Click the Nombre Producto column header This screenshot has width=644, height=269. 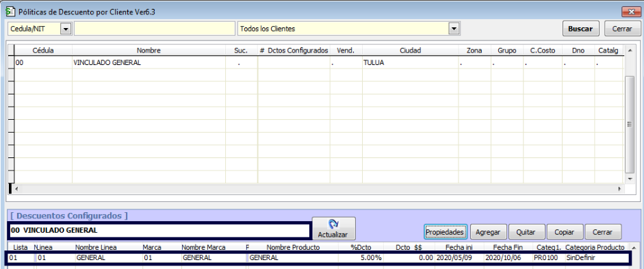click(293, 247)
